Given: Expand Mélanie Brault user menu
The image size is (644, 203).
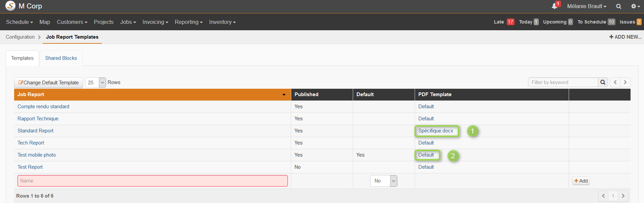Looking at the screenshot, I should point(587,6).
